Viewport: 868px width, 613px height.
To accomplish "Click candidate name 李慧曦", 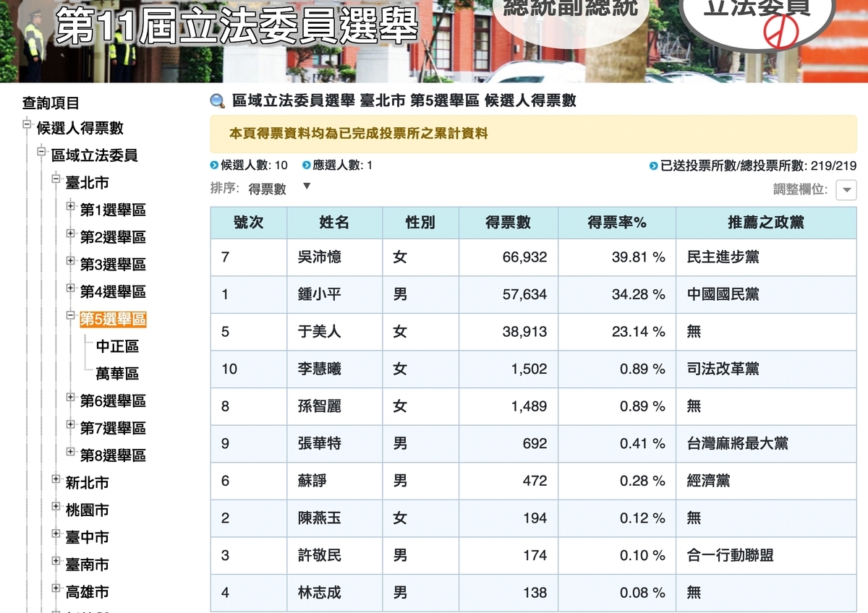I will [x=319, y=369].
